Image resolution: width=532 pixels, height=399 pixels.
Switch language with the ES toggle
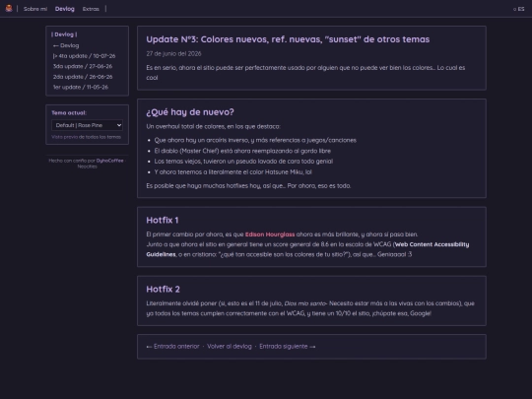pyautogui.click(x=519, y=9)
